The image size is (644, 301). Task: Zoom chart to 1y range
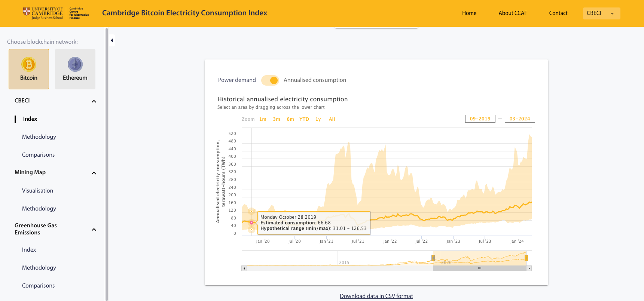[318, 119]
